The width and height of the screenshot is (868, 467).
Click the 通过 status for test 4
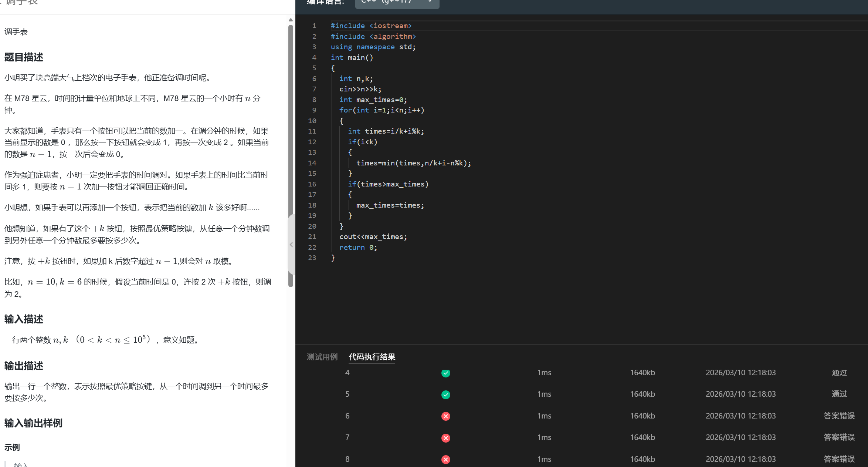(x=839, y=373)
